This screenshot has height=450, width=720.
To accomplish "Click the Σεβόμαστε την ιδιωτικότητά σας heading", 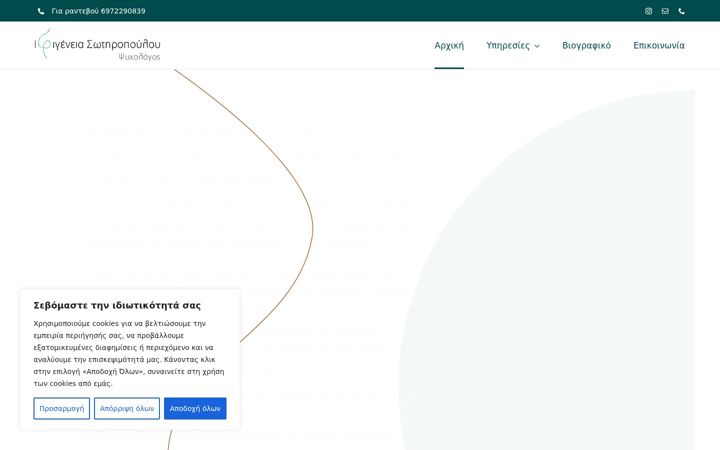I will coord(117,305).
